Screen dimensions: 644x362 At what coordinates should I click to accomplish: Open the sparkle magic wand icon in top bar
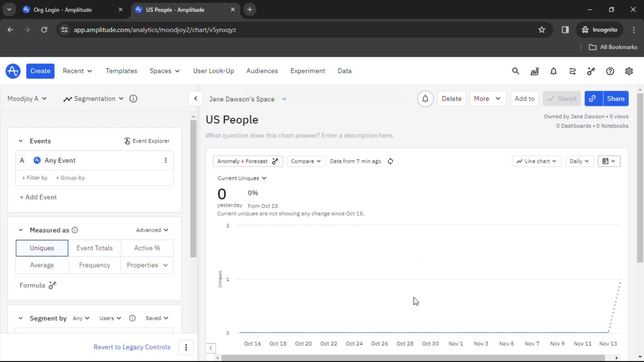(591, 71)
